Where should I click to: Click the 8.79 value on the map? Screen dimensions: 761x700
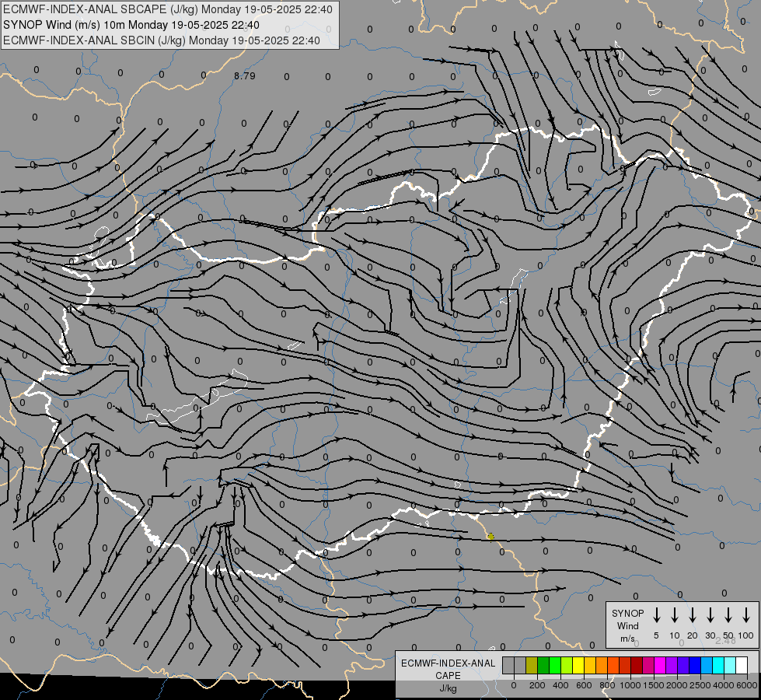click(245, 75)
